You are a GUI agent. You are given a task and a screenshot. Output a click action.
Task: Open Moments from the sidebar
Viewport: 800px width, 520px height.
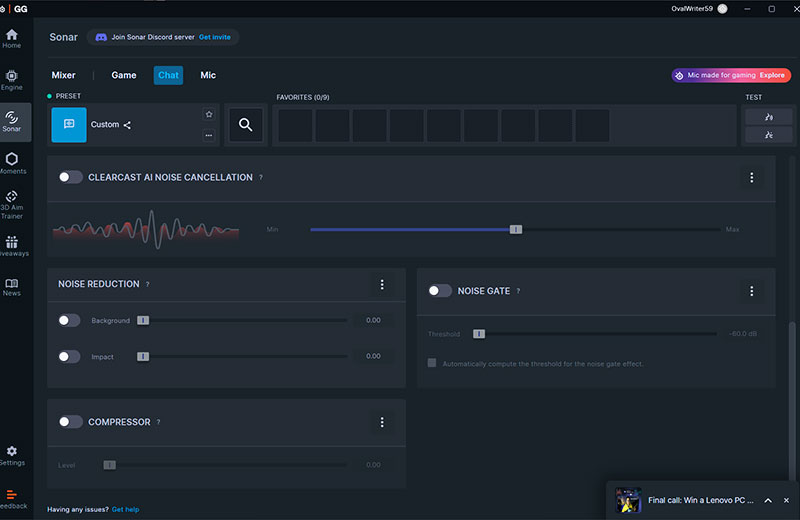click(x=12, y=163)
